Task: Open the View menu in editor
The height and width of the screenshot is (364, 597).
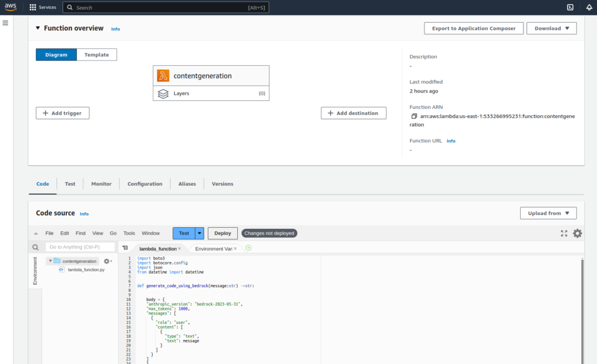Action: point(97,233)
